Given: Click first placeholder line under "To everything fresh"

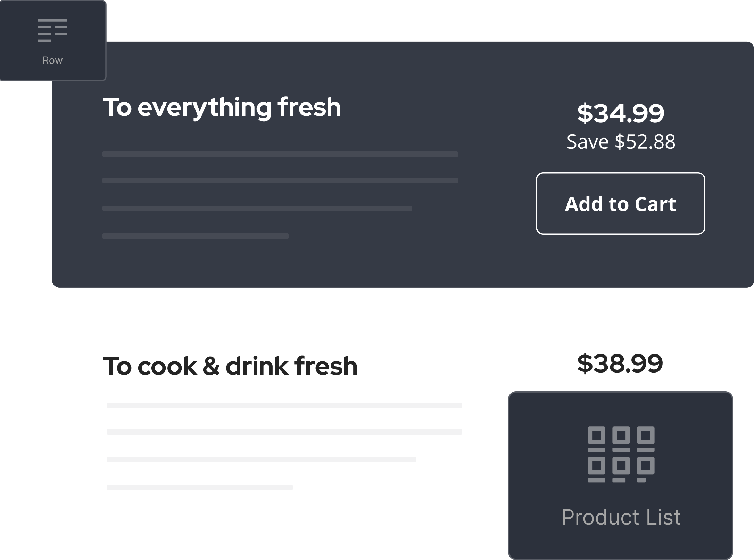Looking at the screenshot, I should pyautogui.click(x=280, y=154).
